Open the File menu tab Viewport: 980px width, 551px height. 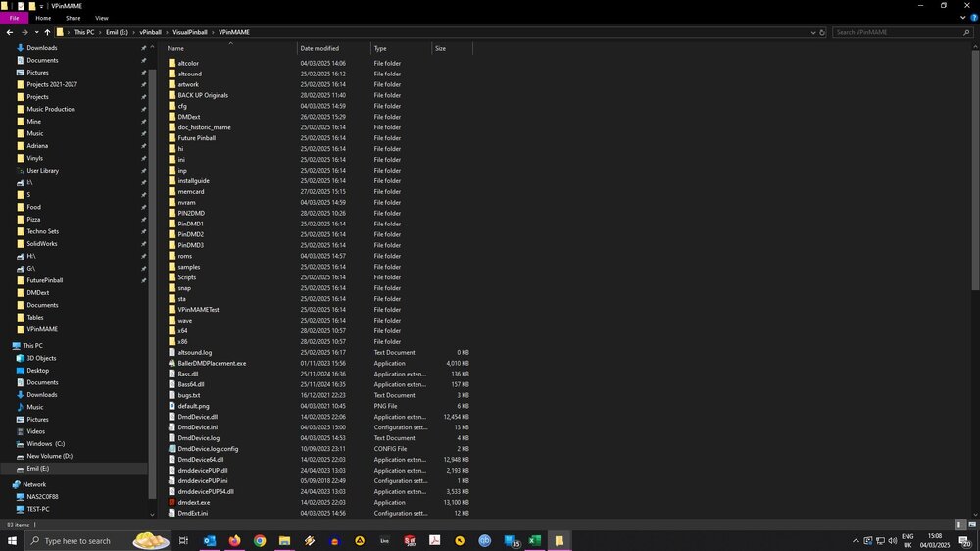point(14,18)
